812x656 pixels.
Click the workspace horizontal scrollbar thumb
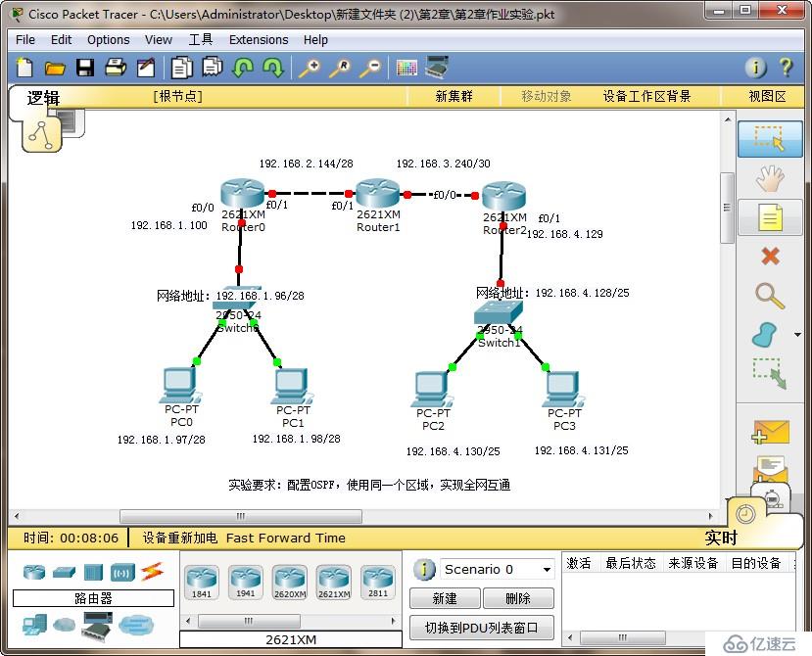pos(241,516)
